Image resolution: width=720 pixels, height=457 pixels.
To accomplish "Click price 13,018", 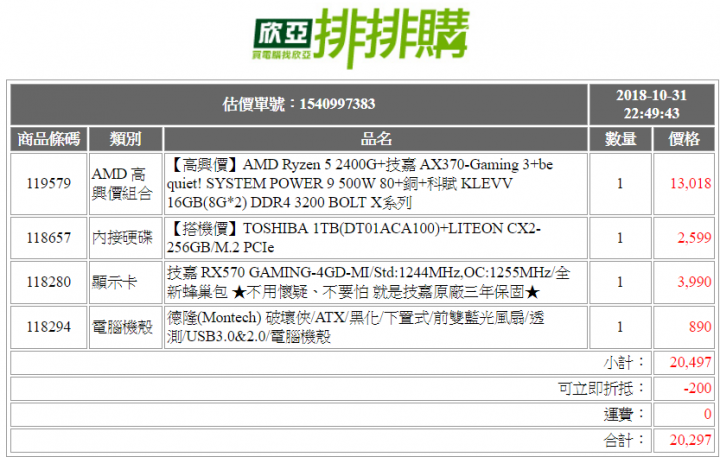I will tap(690, 184).
